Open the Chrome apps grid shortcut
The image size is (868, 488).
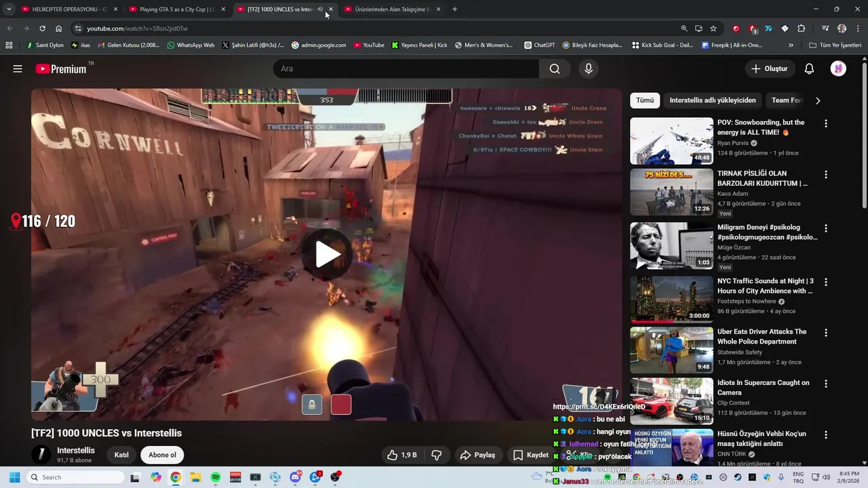tap(9, 45)
